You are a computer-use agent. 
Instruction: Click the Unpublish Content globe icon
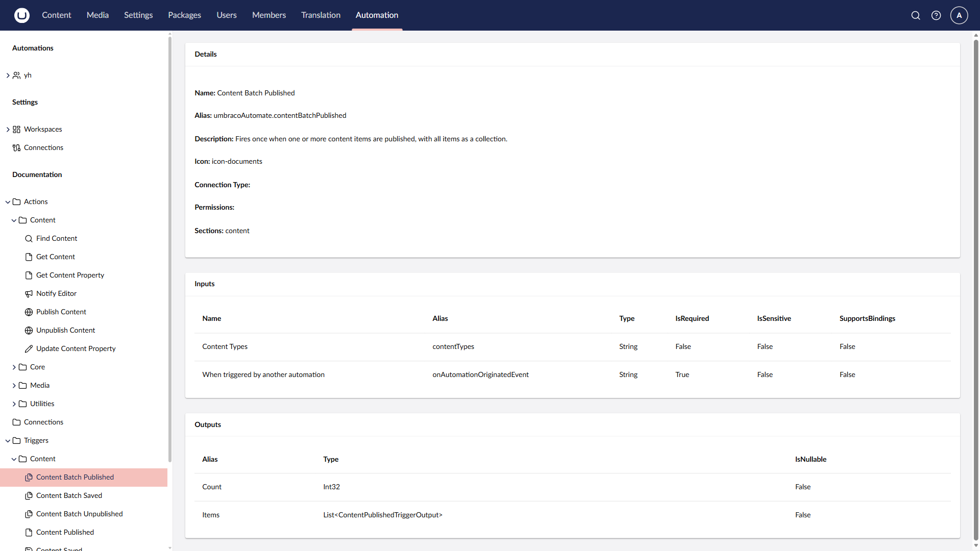click(29, 331)
